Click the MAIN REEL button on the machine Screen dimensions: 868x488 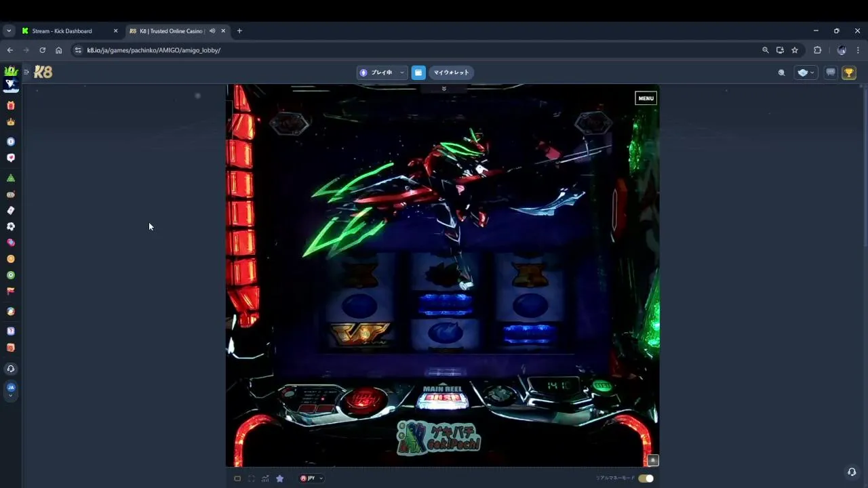(442, 397)
